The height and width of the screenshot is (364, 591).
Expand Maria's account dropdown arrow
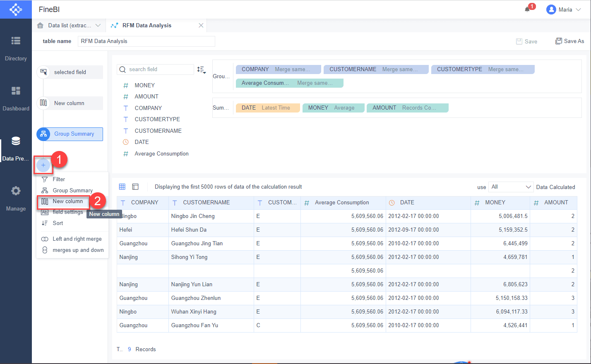(x=578, y=10)
